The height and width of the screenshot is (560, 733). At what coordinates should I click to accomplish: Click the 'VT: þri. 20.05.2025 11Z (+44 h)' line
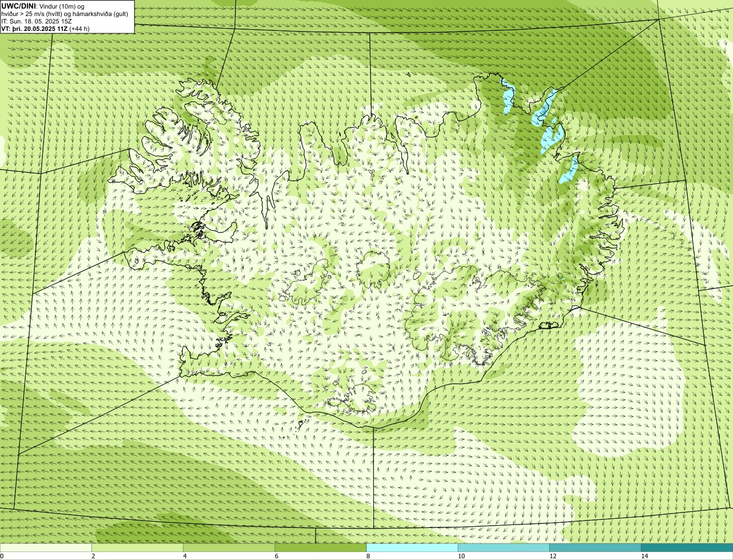[x=46, y=28]
